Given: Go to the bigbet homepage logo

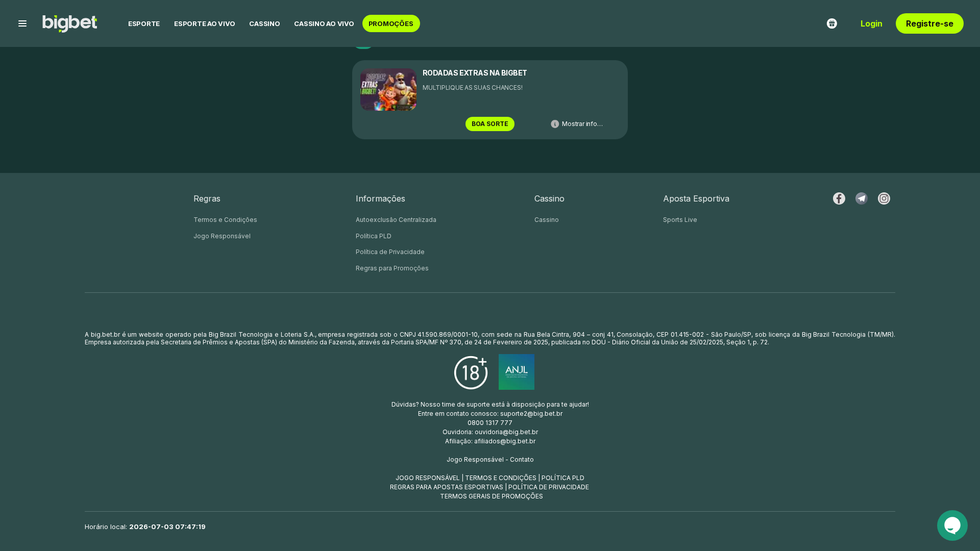Looking at the screenshot, I should [69, 23].
